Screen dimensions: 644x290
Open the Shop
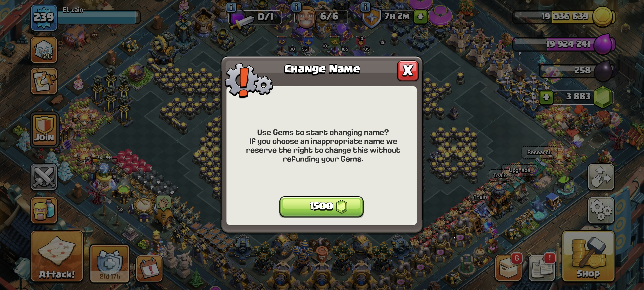[588, 256]
